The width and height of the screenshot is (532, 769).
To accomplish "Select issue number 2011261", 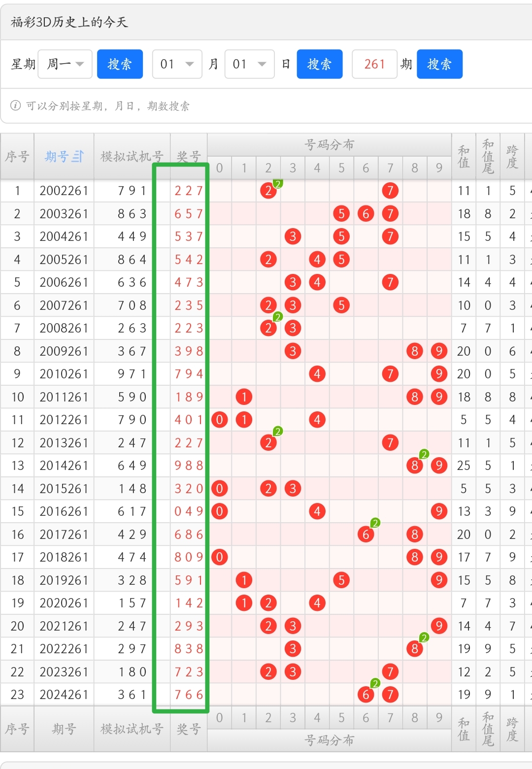I will 64,397.
